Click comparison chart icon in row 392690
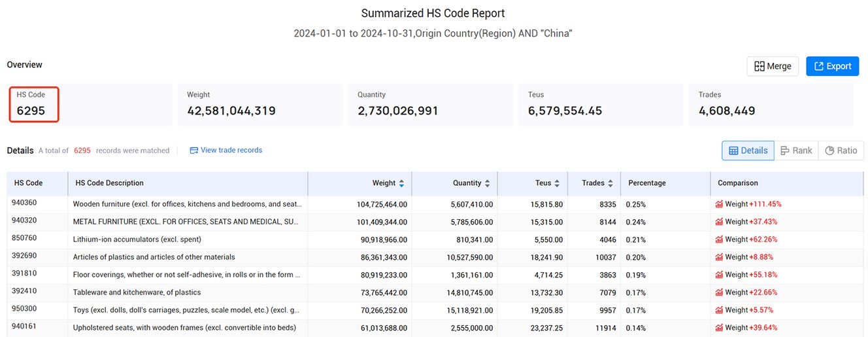The width and height of the screenshot is (868, 337). 719,257
